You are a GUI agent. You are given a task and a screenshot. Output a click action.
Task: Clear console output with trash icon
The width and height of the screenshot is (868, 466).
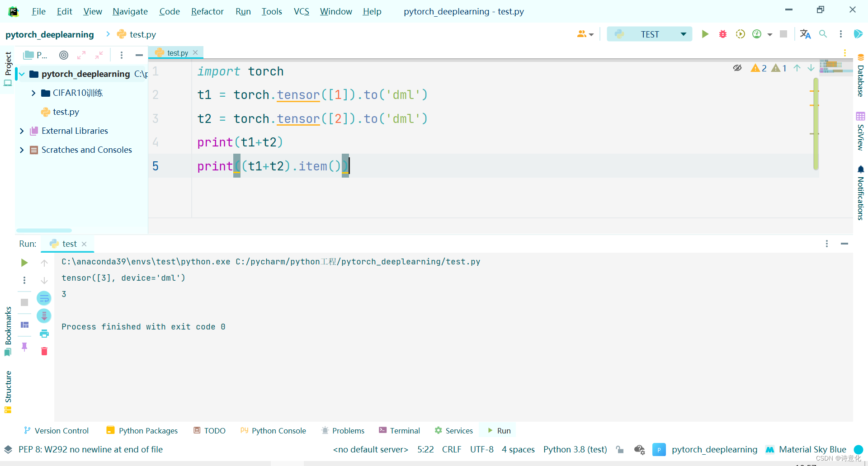44,351
